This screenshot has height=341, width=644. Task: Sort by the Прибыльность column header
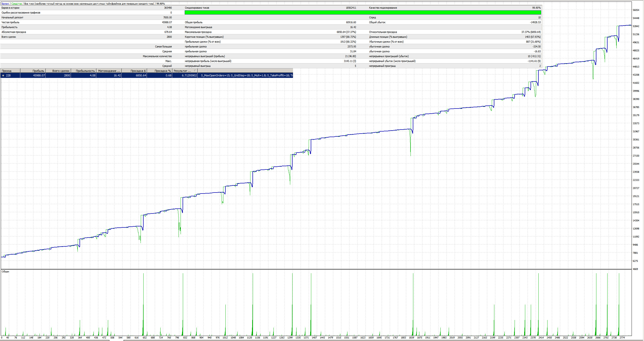coord(84,71)
